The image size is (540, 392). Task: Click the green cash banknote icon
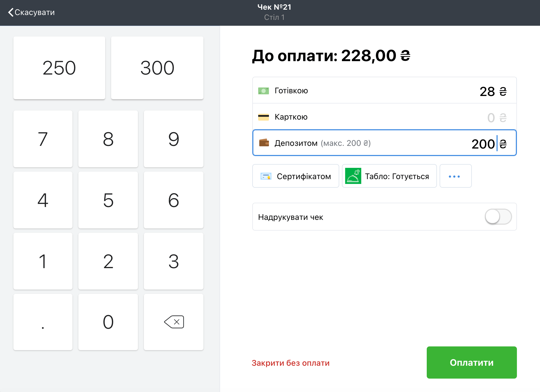coord(263,91)
